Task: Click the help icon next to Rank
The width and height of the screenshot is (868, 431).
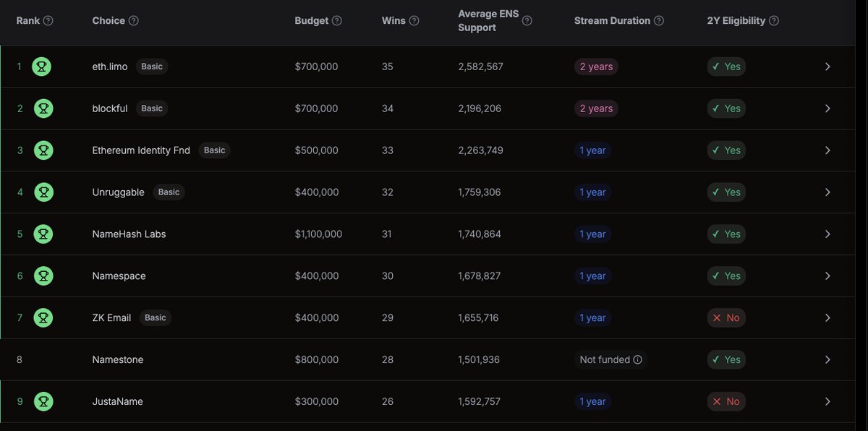Action: tap(48, 21)
